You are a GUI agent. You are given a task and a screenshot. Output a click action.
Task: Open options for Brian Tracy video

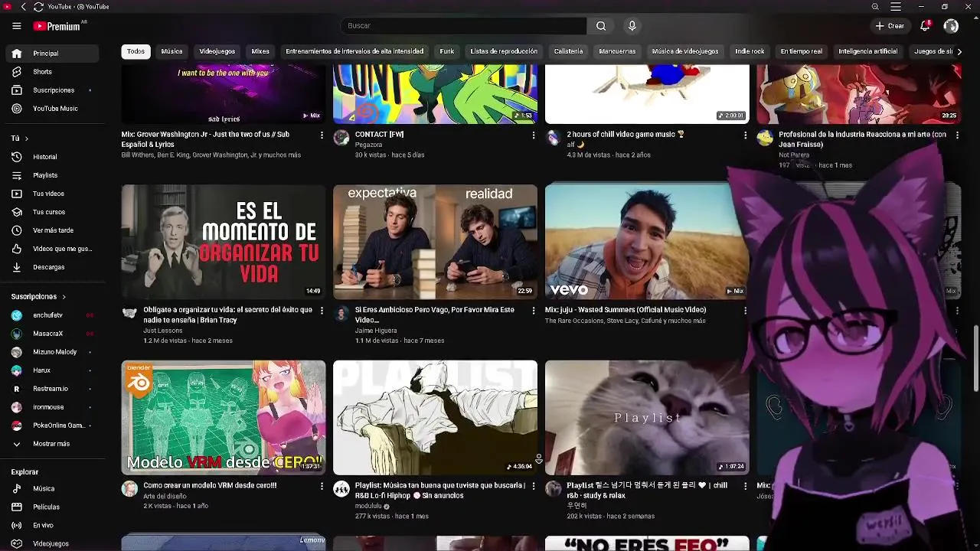[322, 311]
